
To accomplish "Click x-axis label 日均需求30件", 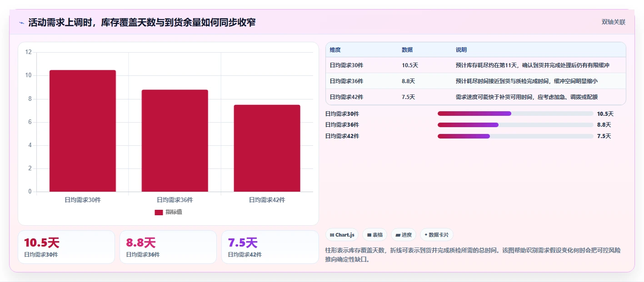I will pyautogui.click(x=83, y=200).
